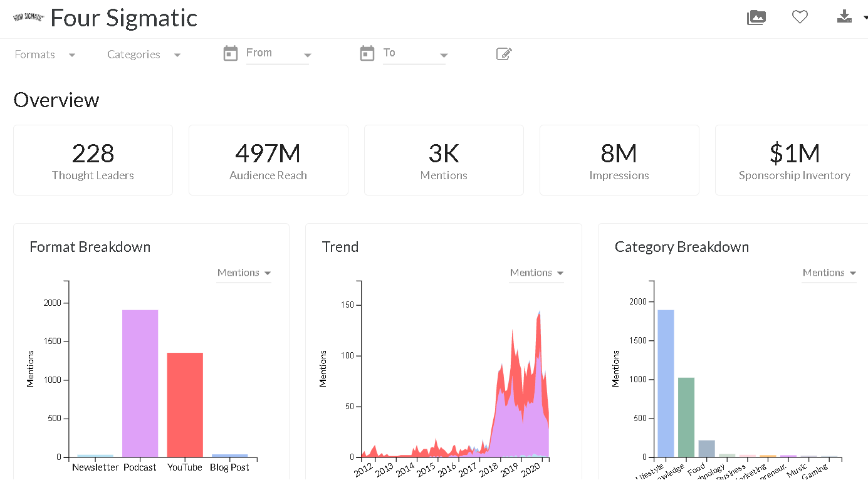The height and width of the screenshot is (485, 868).
Task: Open Category Breakdown Mentions dropdown
Action: click(829, 273)
